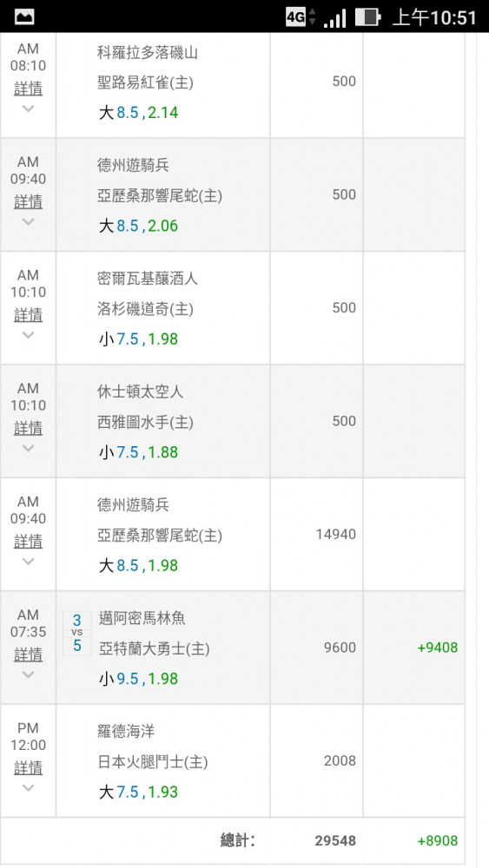Tap team name 日本火腿鬥士(主)
This screenshot has height=868, width=489.
coord(153,762)
